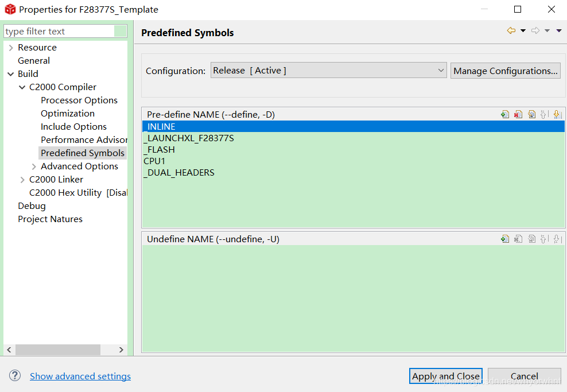This screenshot has height=392, width=567.
Task: Click Move Up icon in Pre-define NAME toolbar
Action: tap(544, 115)
